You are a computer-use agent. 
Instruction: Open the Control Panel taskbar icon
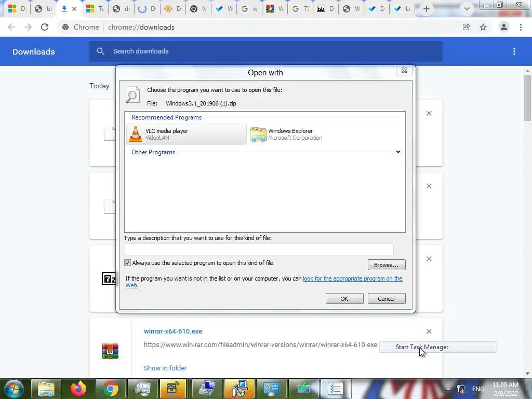click(271, 389)
